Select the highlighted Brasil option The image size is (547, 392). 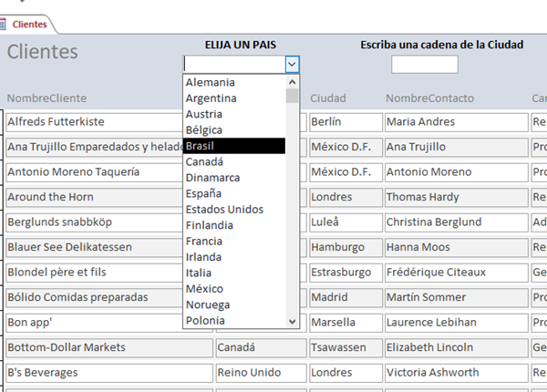(233, 146)
